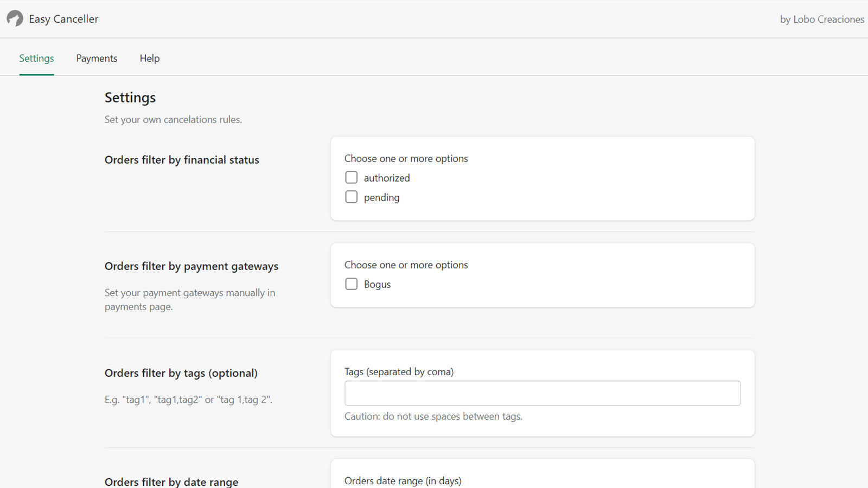This screenshot has width=868, height=488.
Task: Click the "Settings" page heading
Action: click(x=130, y=98)
